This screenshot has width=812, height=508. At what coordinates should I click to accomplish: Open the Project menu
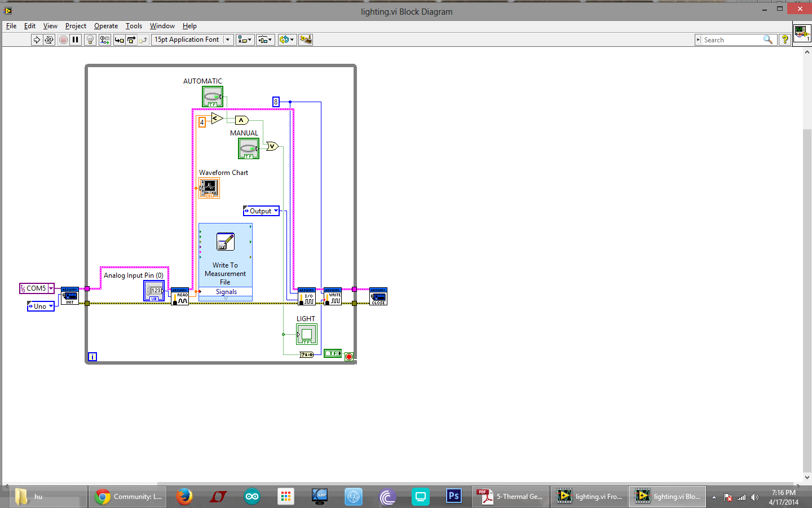pyautogui.click(x=76, y=26)
